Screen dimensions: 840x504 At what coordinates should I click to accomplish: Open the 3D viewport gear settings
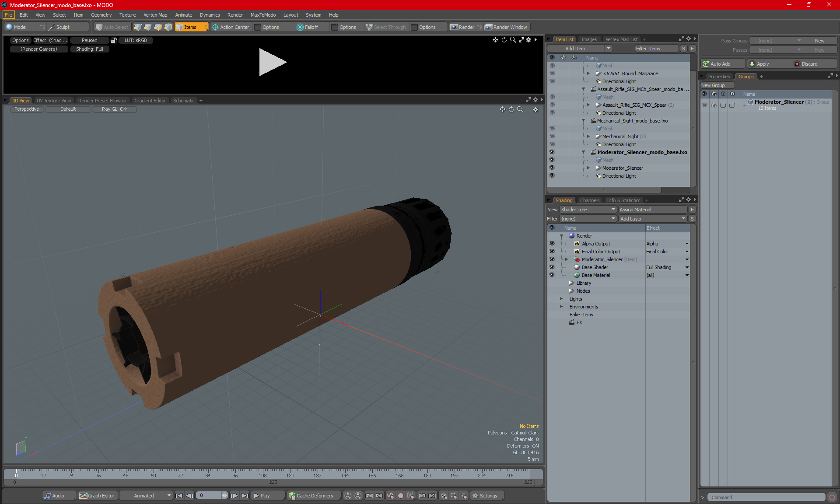535,109
